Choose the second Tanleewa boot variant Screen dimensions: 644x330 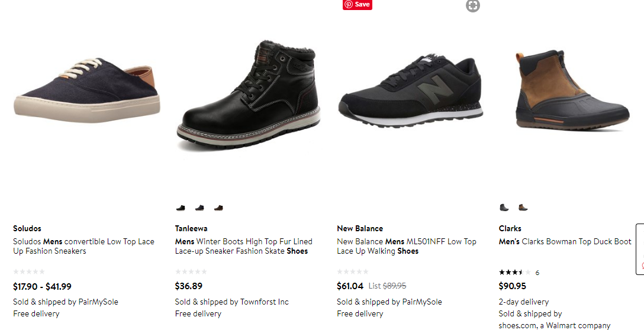(x=199, y=208)
